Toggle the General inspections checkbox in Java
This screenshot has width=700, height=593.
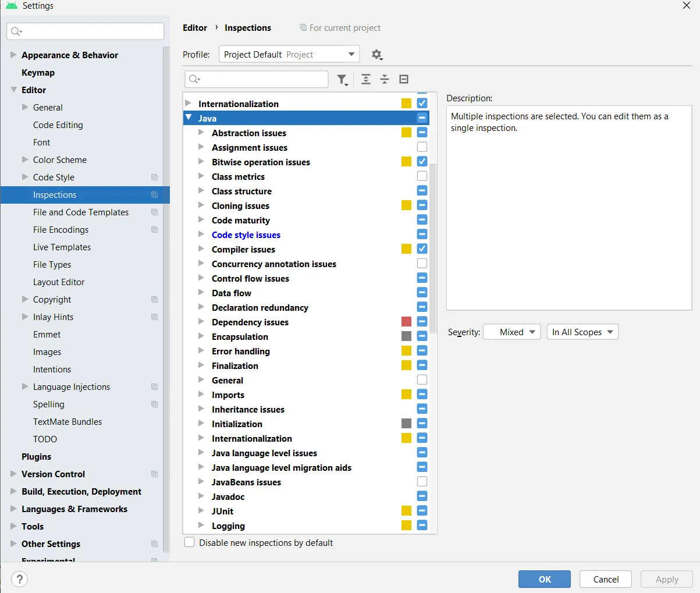(x=422, y=380)
